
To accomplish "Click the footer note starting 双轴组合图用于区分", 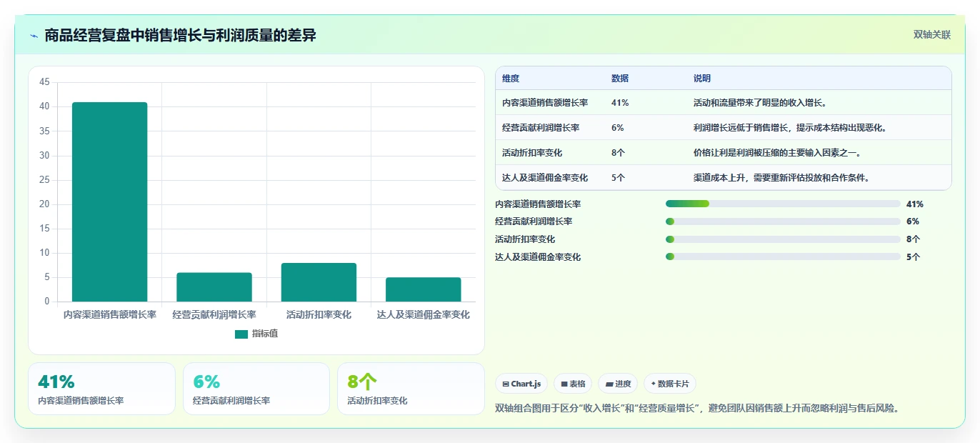I will click(696, 409).
